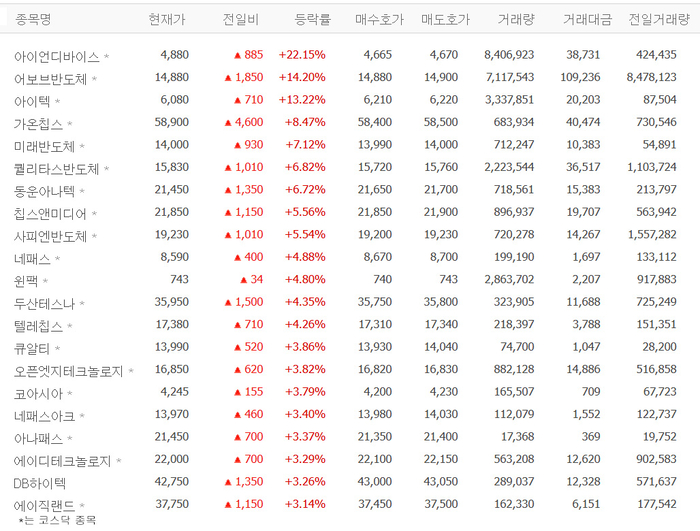Select 윈팩 volume 2,863,702
This screenshot has height=531, width=700.
(x=509, y=279)
